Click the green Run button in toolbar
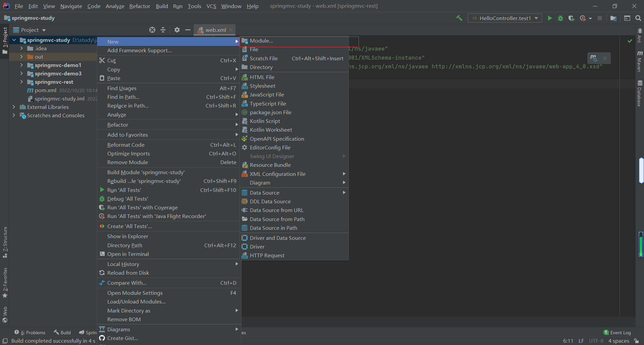The width and height of the screenshot is (644, 345). (550, 18)
